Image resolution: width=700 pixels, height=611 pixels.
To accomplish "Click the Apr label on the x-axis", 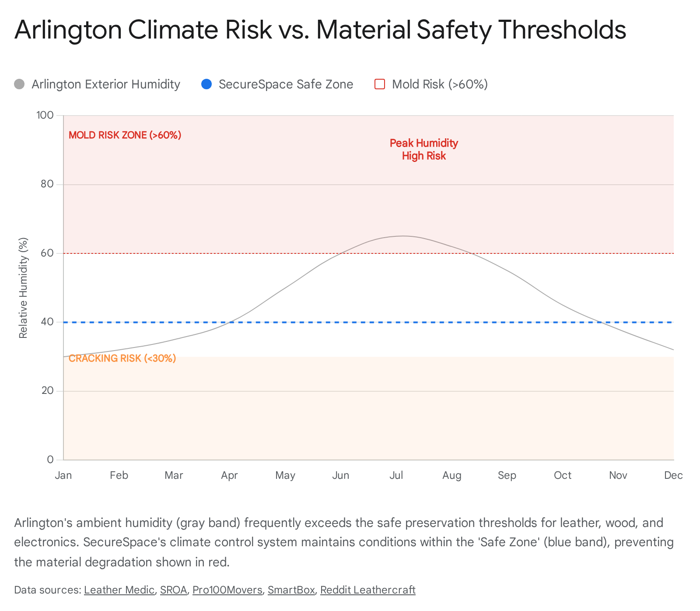I will pos(229,475).
